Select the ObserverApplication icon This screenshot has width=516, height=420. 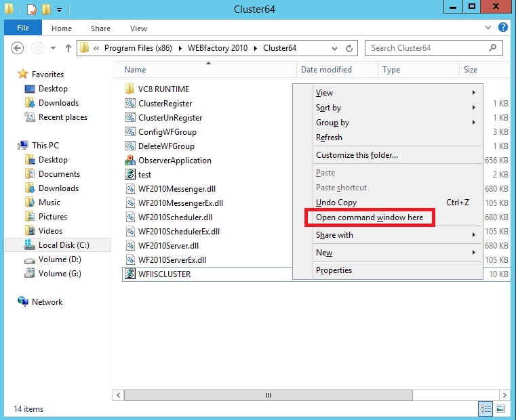point(130,160)
